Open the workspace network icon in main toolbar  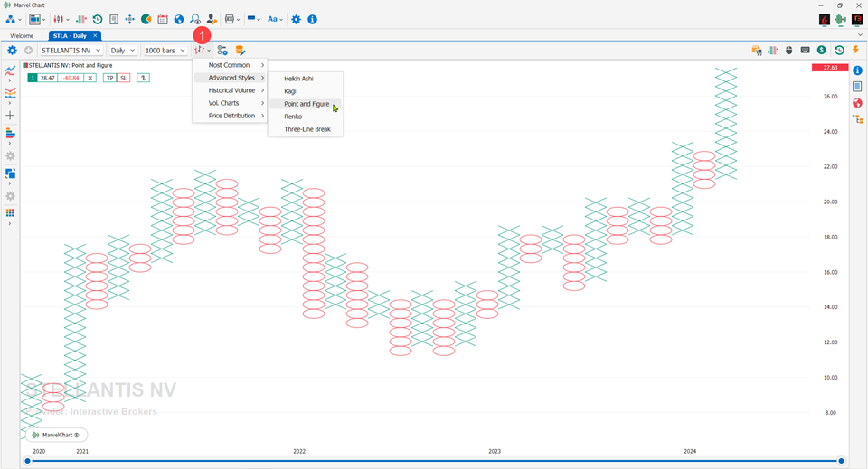(x=11, y=19)
